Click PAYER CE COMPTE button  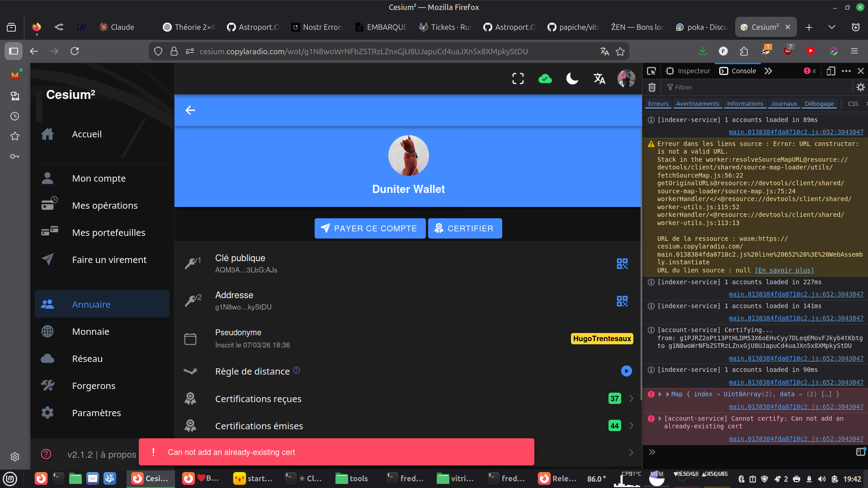pyautogui.click(x=370, y=229)
